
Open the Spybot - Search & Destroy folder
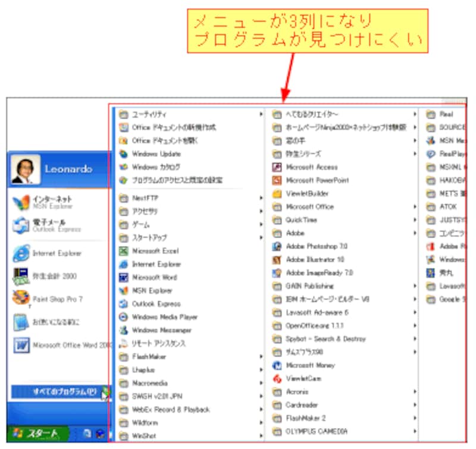click(325, 339)
